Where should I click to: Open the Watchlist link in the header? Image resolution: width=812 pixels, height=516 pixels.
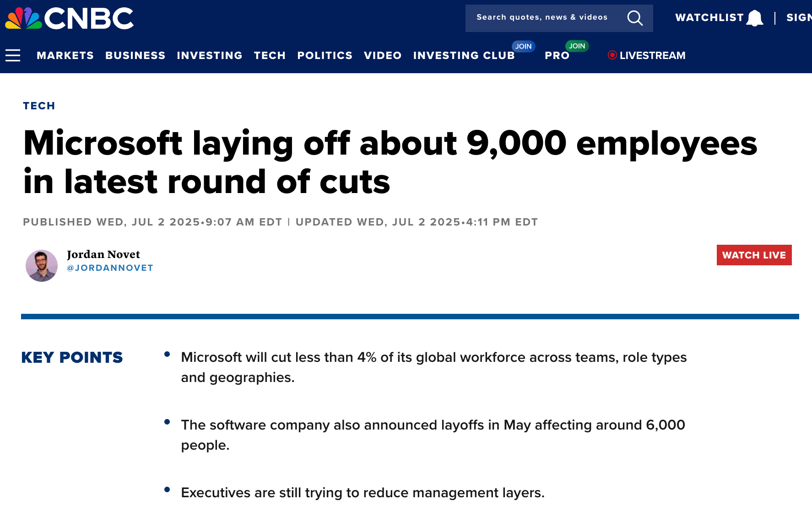(709, 17)
